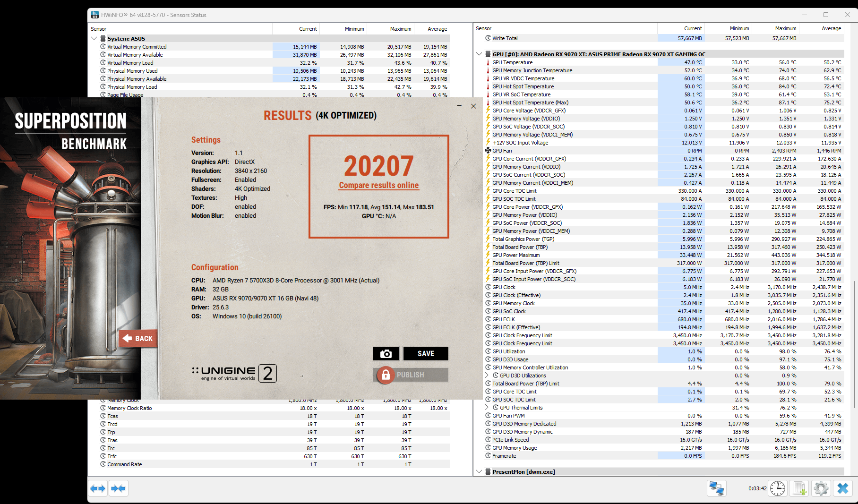Select the Total Board Power (TBP) row label
Viewport: 858px width, 504px height.
pos(520,247)
